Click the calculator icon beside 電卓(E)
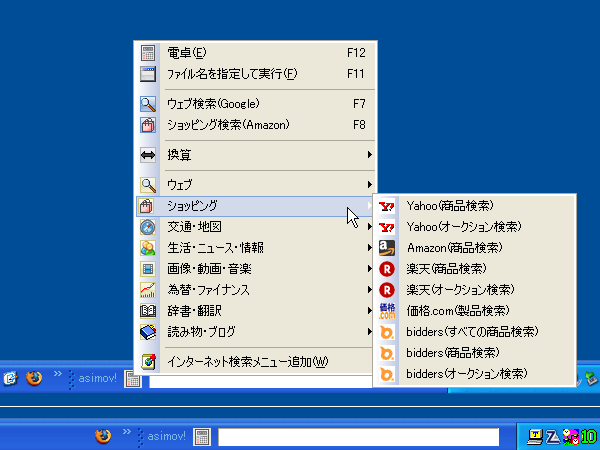This screenshot has width=600, height=450. click(x=148, y=53)
